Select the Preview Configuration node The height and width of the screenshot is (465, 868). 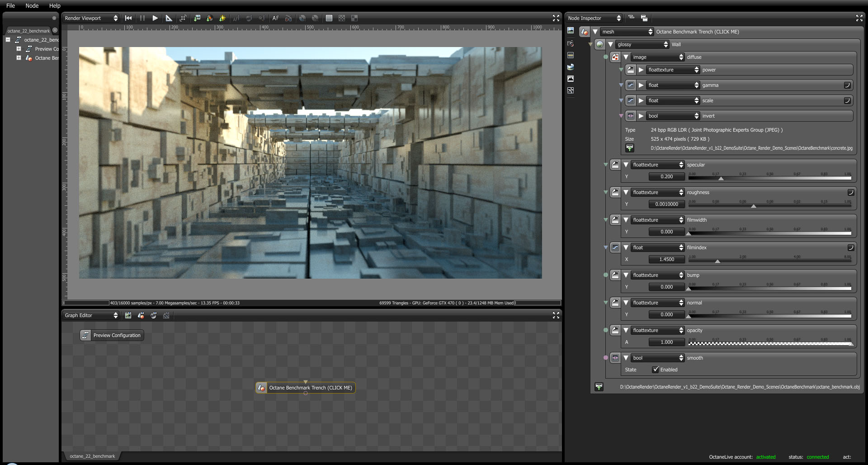click(112, 335)
